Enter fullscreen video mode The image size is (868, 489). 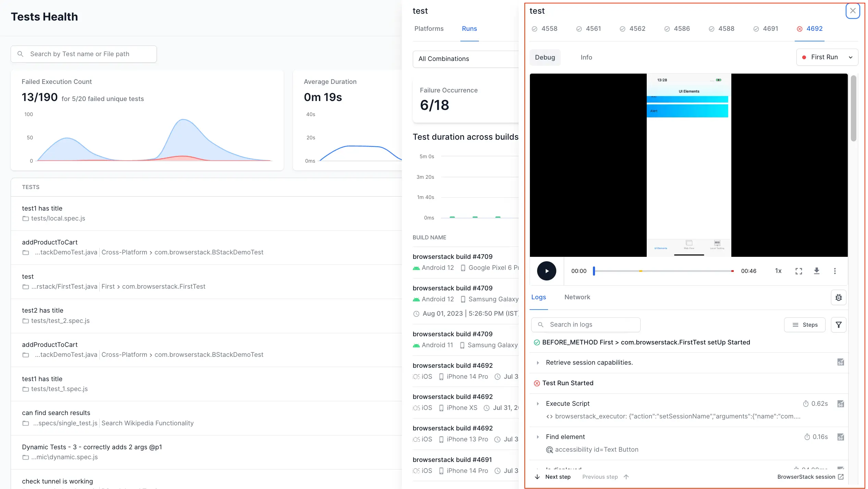[x=798, y=271]
